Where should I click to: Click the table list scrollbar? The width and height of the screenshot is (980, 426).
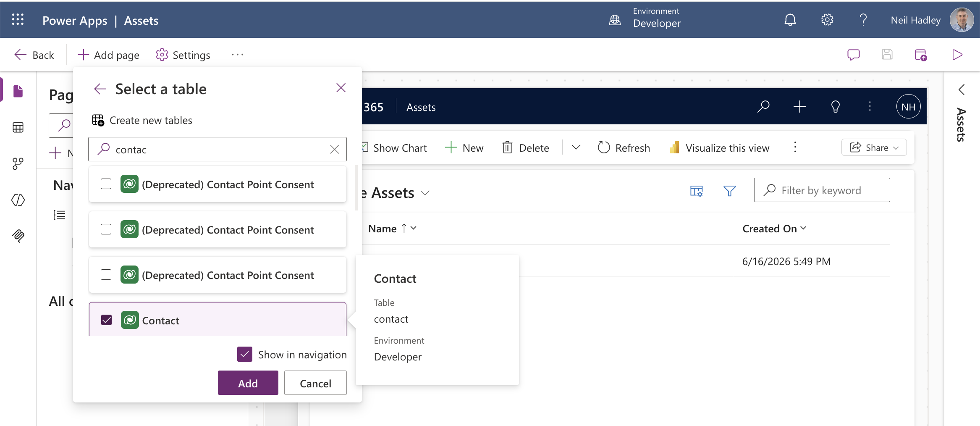356,188
